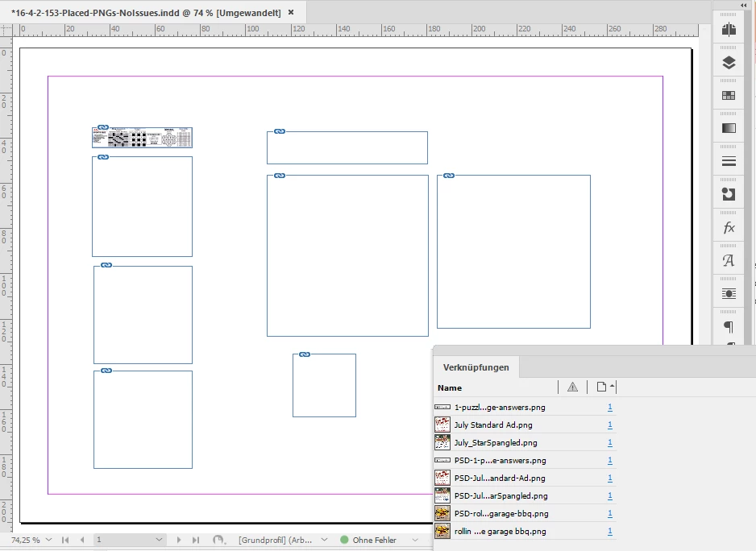
Task: Select link row PSD-rol...garage-bbq.png
Action: point(525,514)
